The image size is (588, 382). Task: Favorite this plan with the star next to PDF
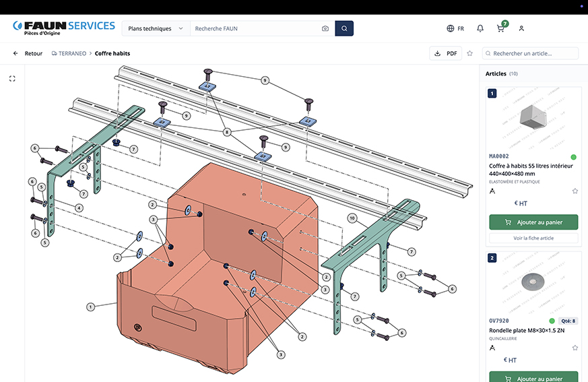click(469, 53)
